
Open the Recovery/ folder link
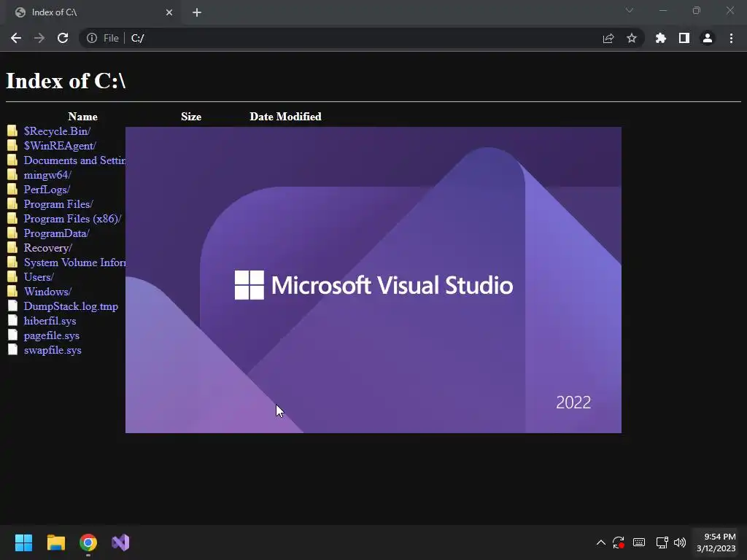pyautogui.click(x=48, y=248)
